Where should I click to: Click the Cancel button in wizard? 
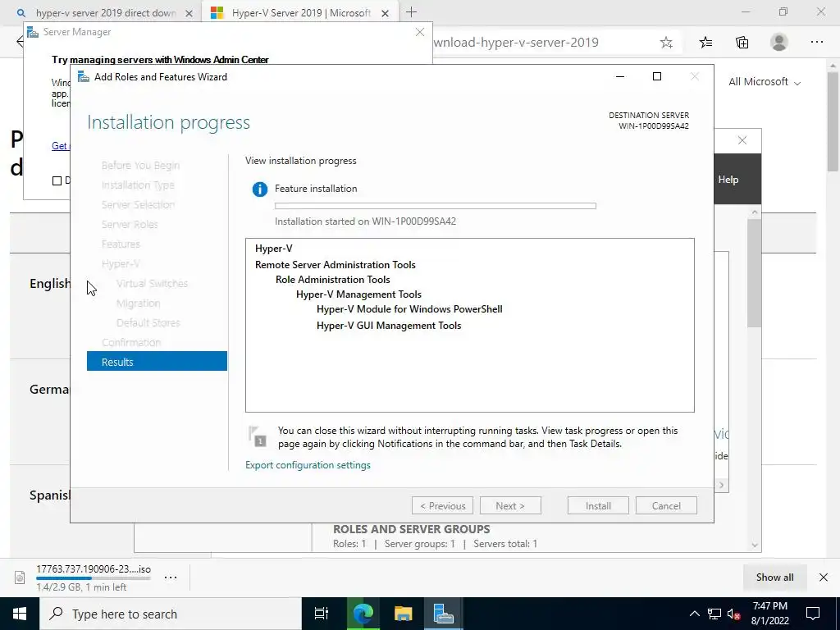[x=666, y=505]
